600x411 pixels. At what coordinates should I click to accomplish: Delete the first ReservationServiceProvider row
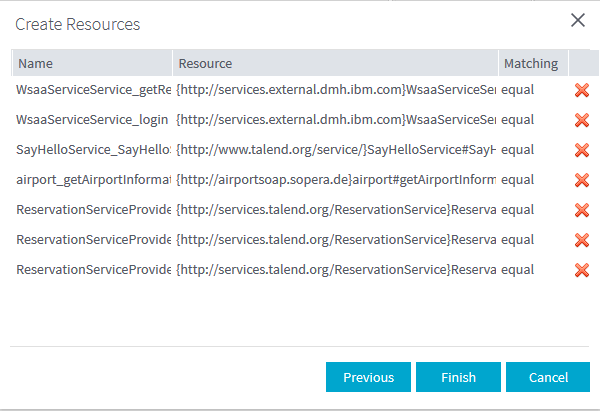(581, 211)
